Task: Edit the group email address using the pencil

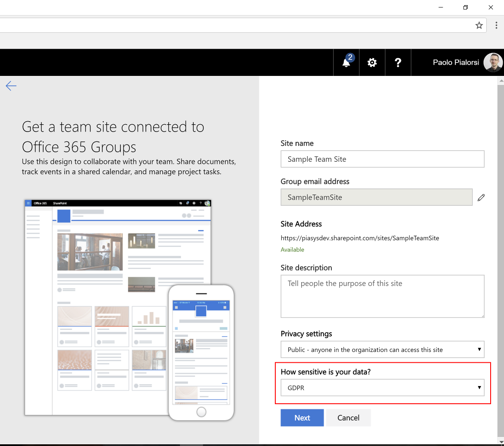Action: pyautogui.click(x=481, y=197)
